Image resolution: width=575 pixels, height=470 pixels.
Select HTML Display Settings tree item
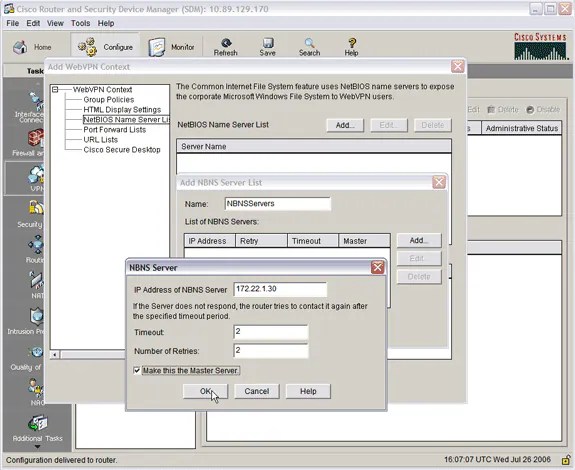click(x=122, y=109)
